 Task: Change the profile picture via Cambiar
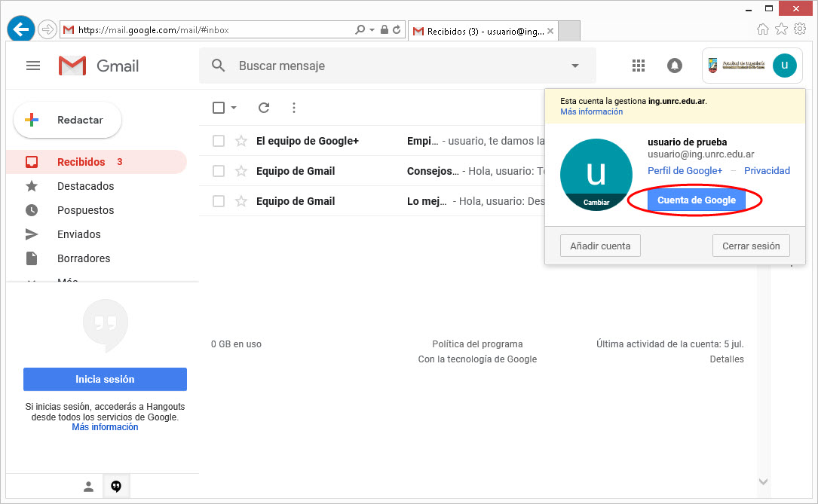(596, 202)
